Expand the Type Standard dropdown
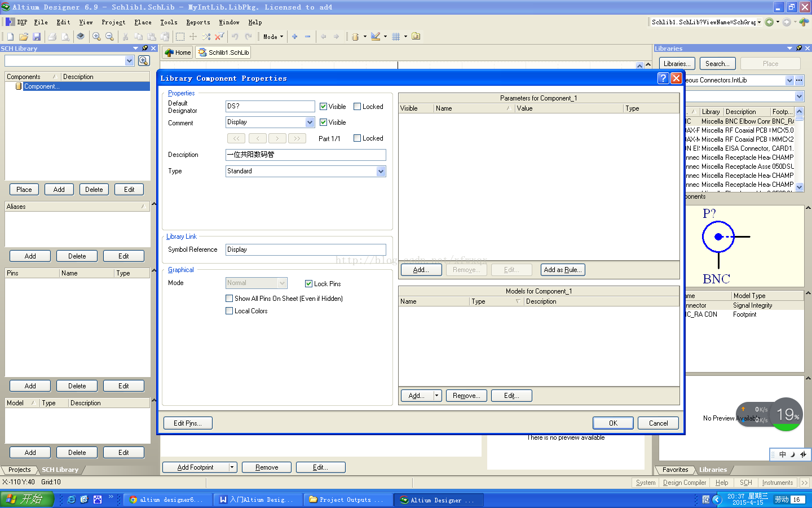 tap(381, 172)
